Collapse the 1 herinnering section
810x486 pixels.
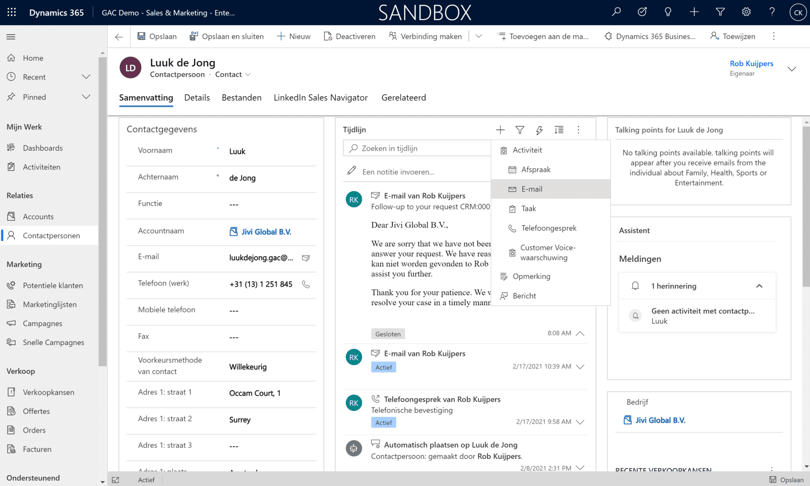tap(759, 286)
